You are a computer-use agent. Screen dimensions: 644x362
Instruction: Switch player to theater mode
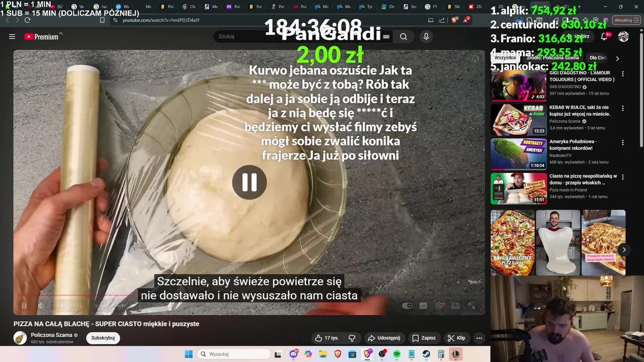[x=455, y=306]
